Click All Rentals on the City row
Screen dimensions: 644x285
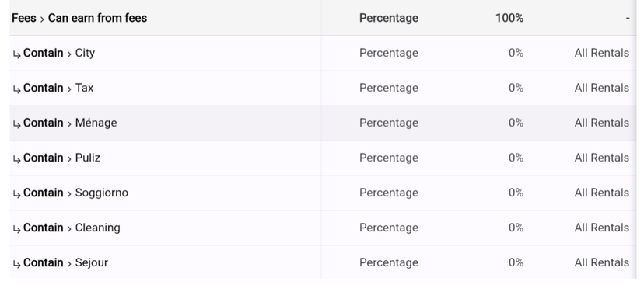(x=602, y=53)
